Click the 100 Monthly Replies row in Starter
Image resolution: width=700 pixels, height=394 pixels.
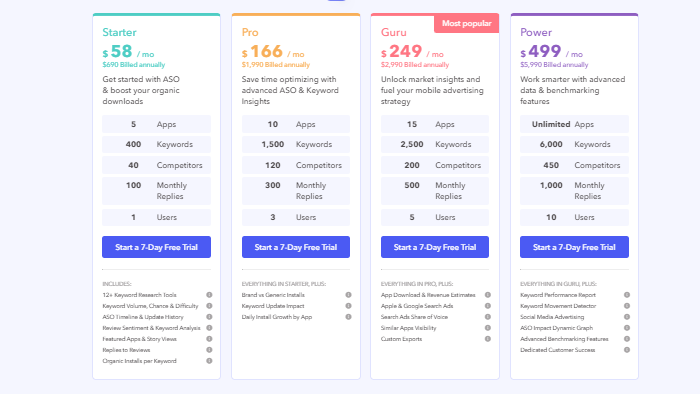(x=156, y=191)
